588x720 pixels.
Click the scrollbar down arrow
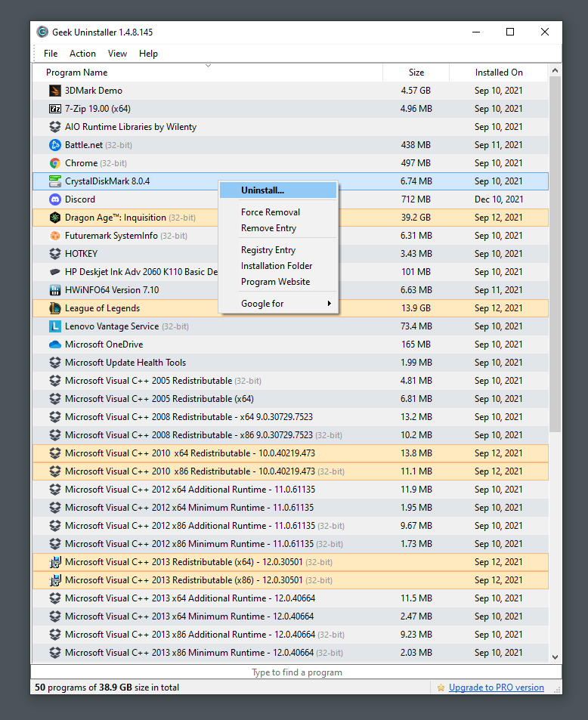pyautogui.click(x=555, y=657)
